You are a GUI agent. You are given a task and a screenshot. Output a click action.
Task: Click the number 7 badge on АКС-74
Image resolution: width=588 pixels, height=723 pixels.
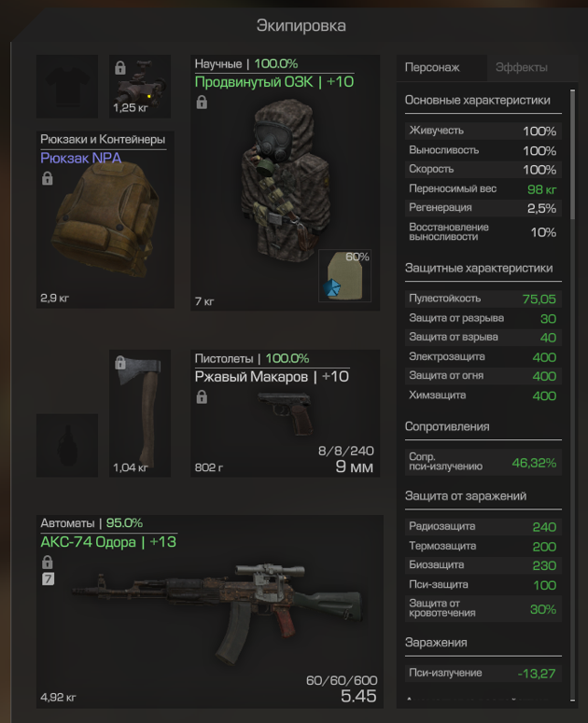click(x=48, y=578)
